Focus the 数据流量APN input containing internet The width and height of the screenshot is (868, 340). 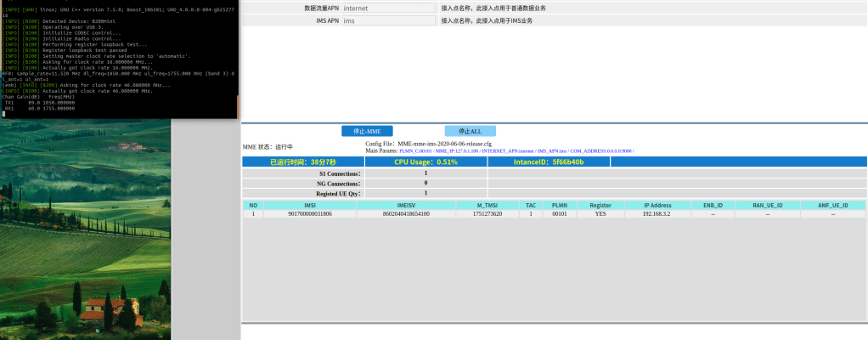click(387, 8)
